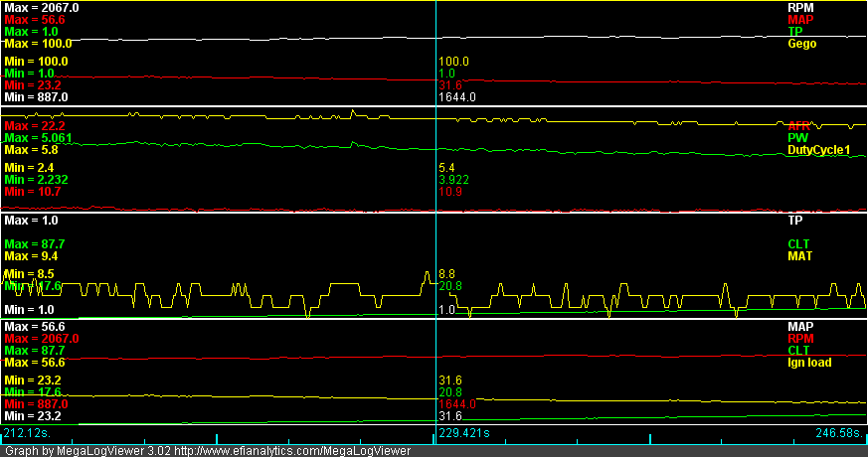Select the yellow DutyCycle1 legend label
This screenshot has height=457, width=868.
[x=818, y=150]
